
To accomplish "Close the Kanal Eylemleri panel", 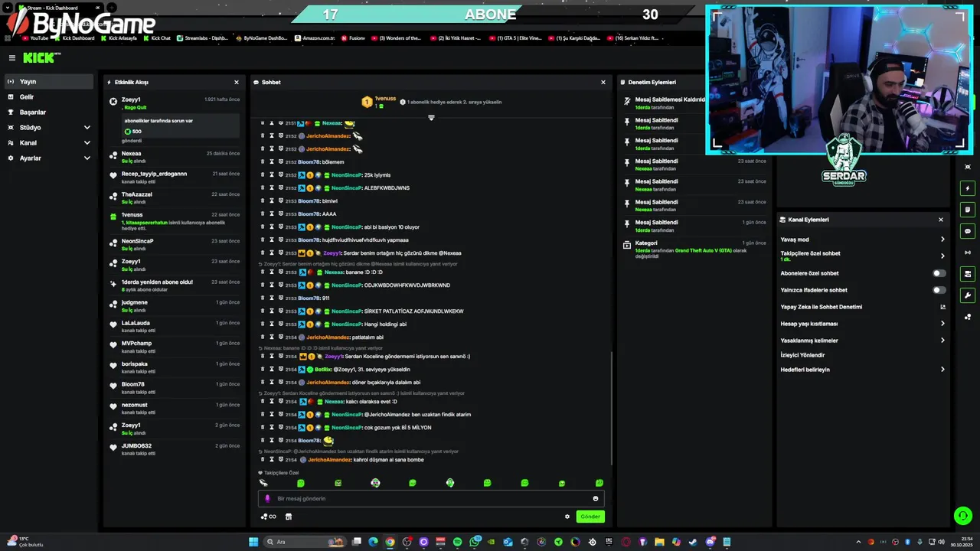I will 941,220.
